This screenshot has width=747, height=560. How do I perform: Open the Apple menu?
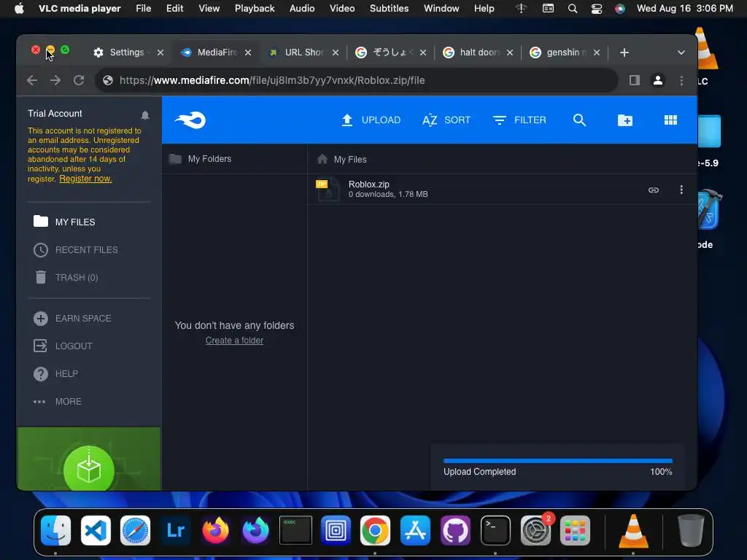[19, 8]
